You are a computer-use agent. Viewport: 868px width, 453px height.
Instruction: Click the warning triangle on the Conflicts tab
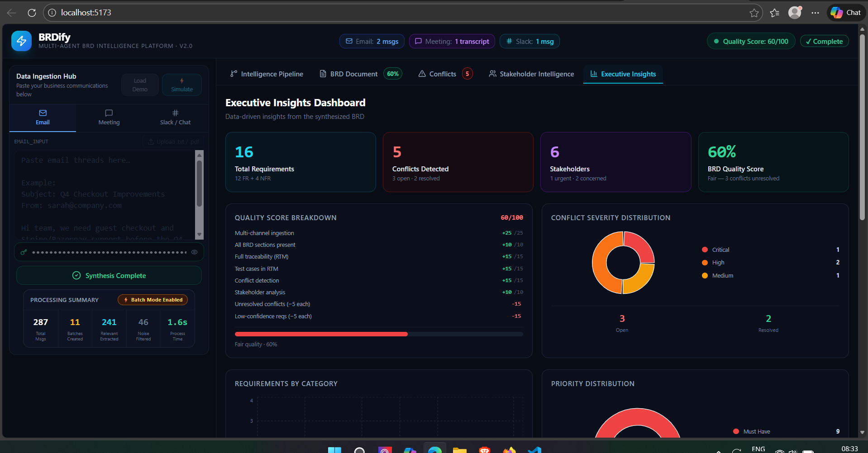click(x=421, y=74)
